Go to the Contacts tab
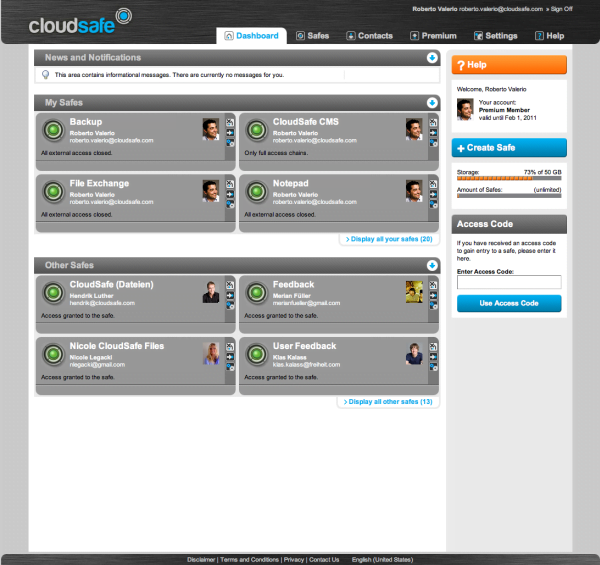This screenshot has height=565, width=600. [370, 36]
